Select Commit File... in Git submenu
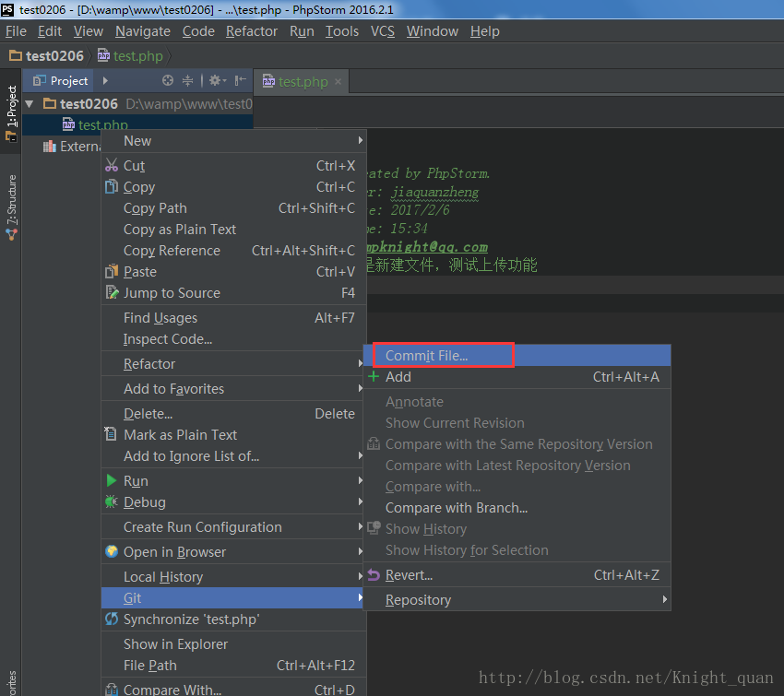Image resolution: width=784 pixels, height=696 pixels. (x=517, y=355)
